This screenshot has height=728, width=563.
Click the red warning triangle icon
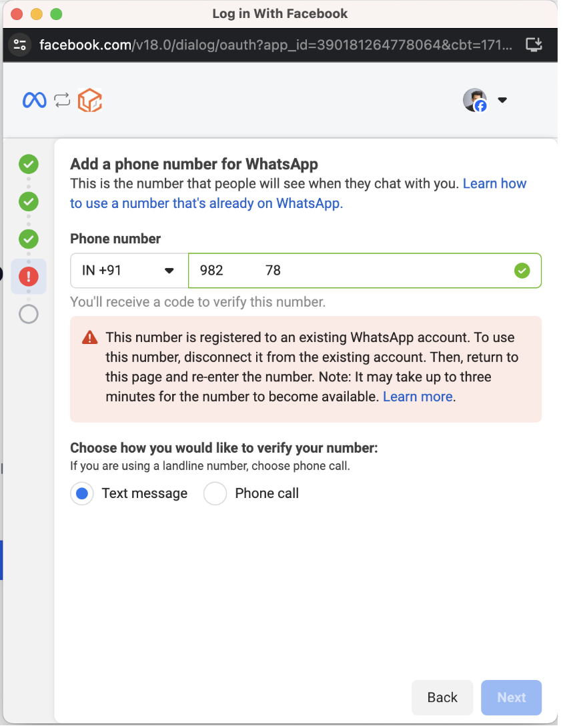89,337
